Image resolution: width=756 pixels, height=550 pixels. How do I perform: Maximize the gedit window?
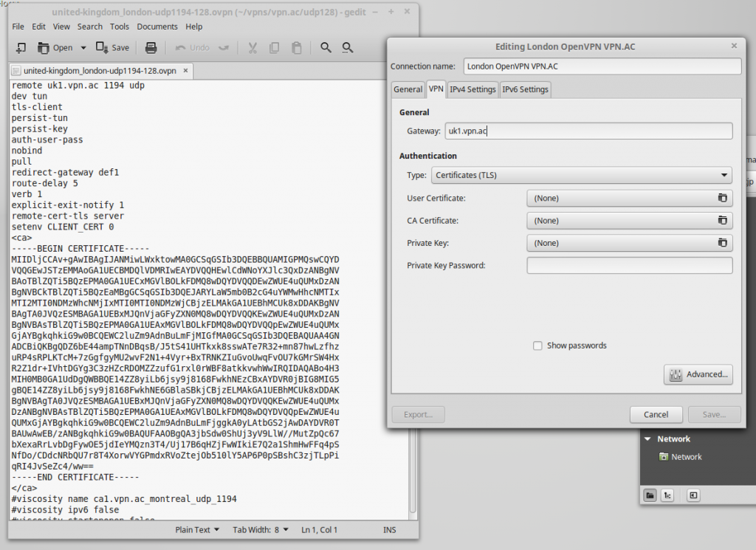pyautogui.click(x=391, y=12)
